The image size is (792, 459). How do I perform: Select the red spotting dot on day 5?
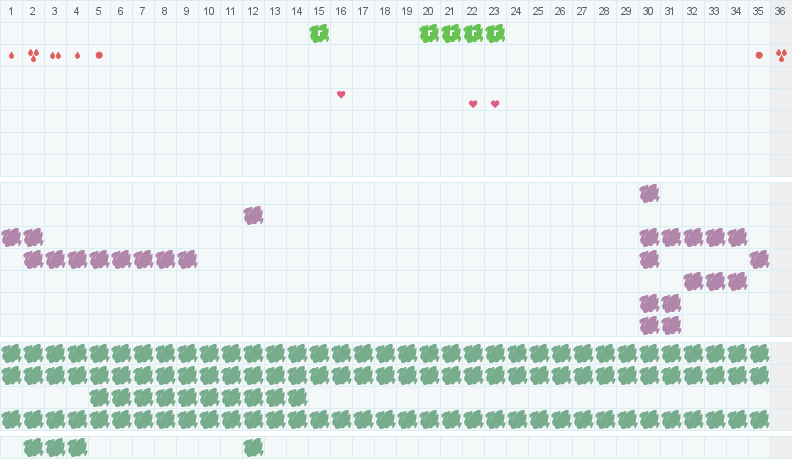tap(99, 55)
